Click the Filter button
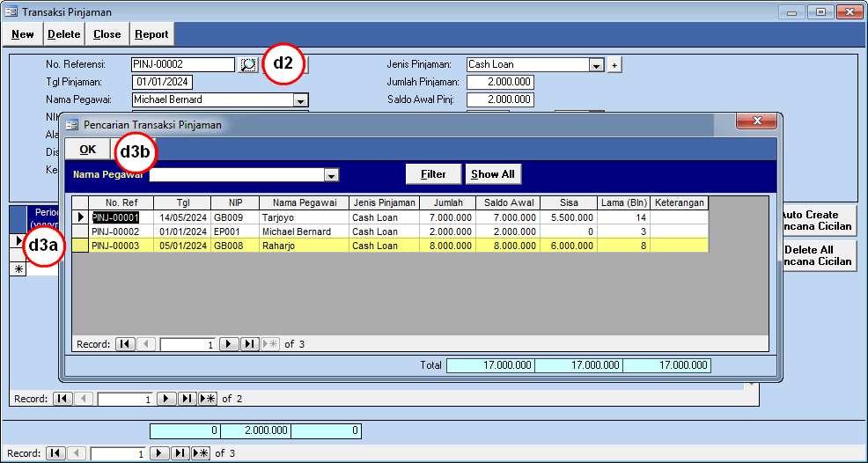The image size is (868, 463). click(433, 174)
